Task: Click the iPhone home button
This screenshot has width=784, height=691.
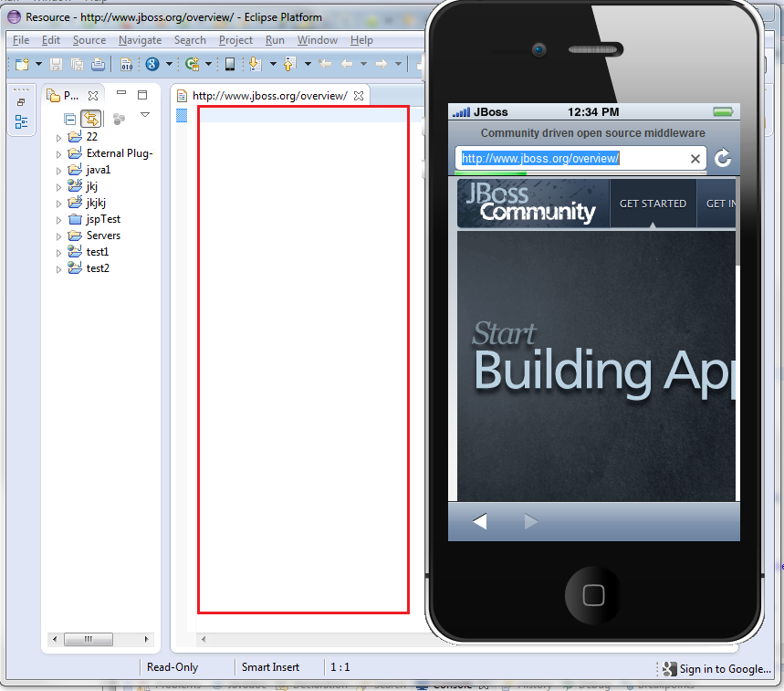Action: pyautogui.click(x=593, y=595)
